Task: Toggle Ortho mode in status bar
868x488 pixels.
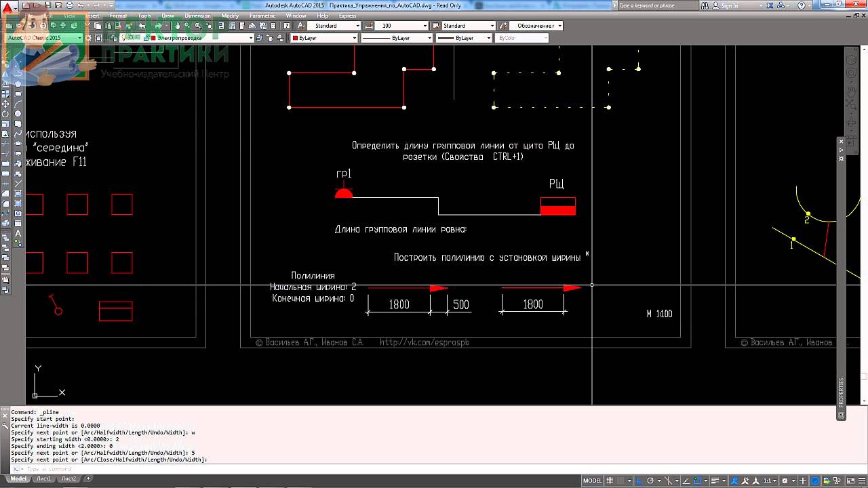Action: 639,481
